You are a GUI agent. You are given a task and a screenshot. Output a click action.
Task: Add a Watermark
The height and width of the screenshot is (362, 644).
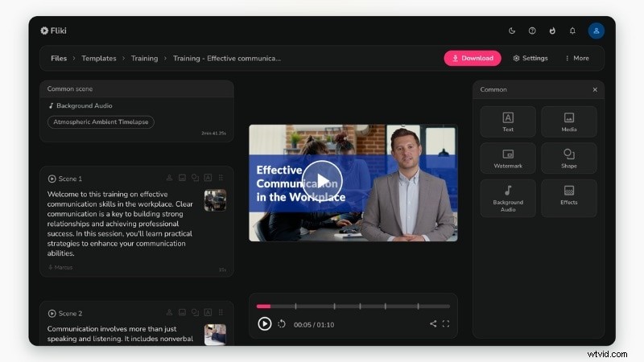[508, 158]
